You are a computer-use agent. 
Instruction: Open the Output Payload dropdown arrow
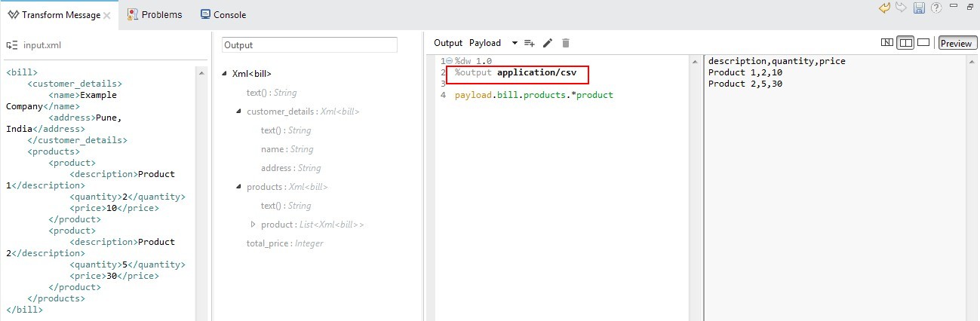[x=515, y=44]
